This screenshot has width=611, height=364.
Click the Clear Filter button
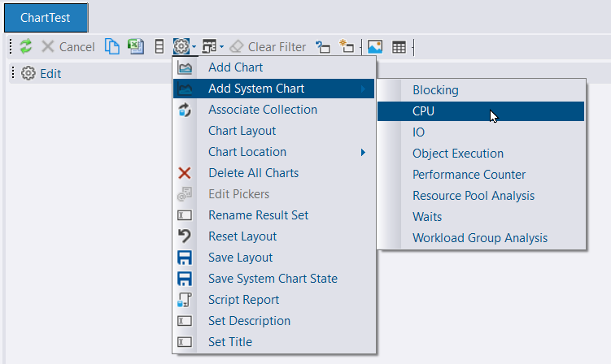(x=268, y=47)
